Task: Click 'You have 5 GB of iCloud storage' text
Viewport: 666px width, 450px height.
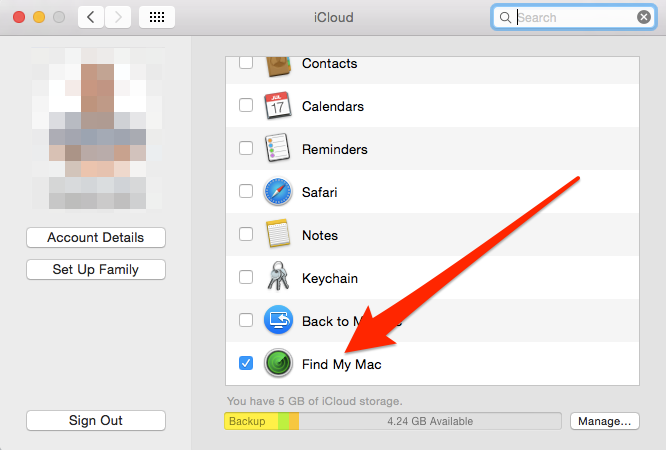Action: point(314,401)
